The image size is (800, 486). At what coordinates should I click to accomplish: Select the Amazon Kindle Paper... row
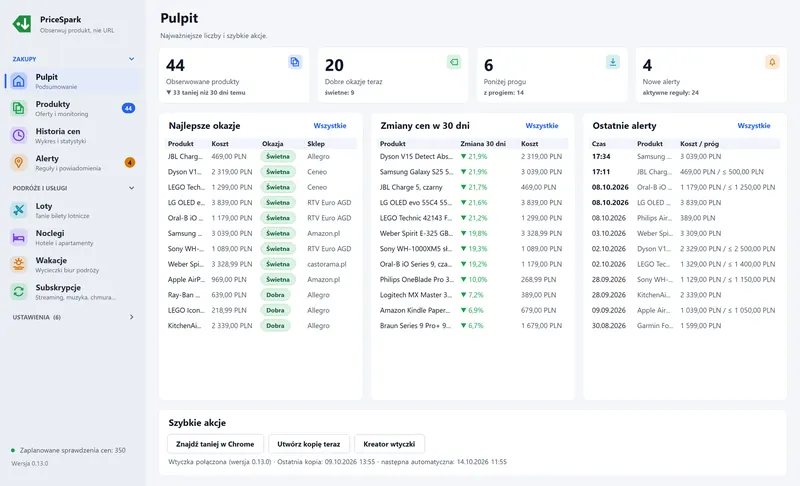472,310
